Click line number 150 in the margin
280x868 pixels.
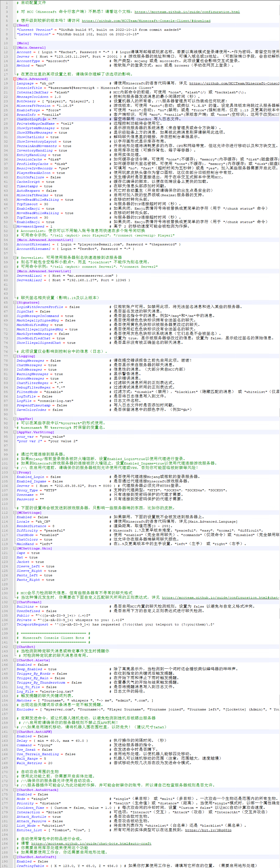pos(5,683)
